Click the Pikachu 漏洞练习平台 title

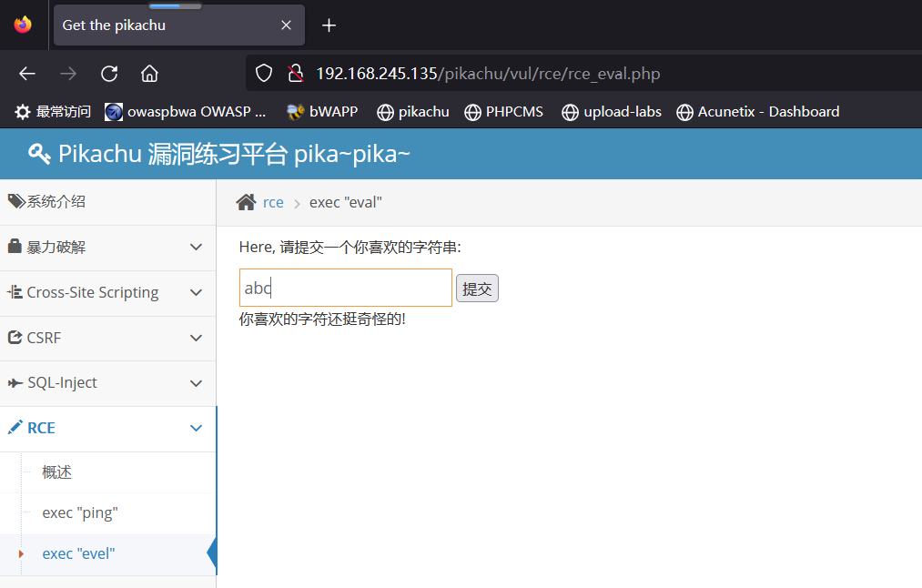[x=234, y=154]
